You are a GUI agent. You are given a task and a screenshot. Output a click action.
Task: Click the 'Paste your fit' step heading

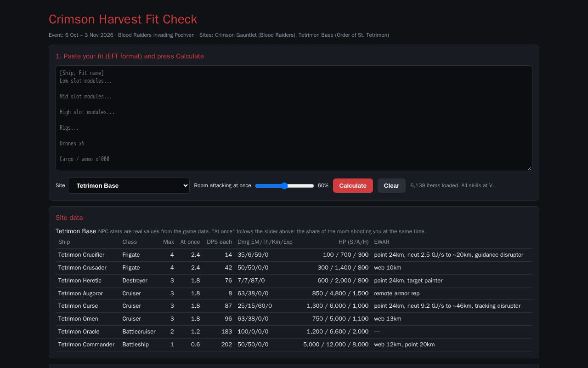coord(130,56)
